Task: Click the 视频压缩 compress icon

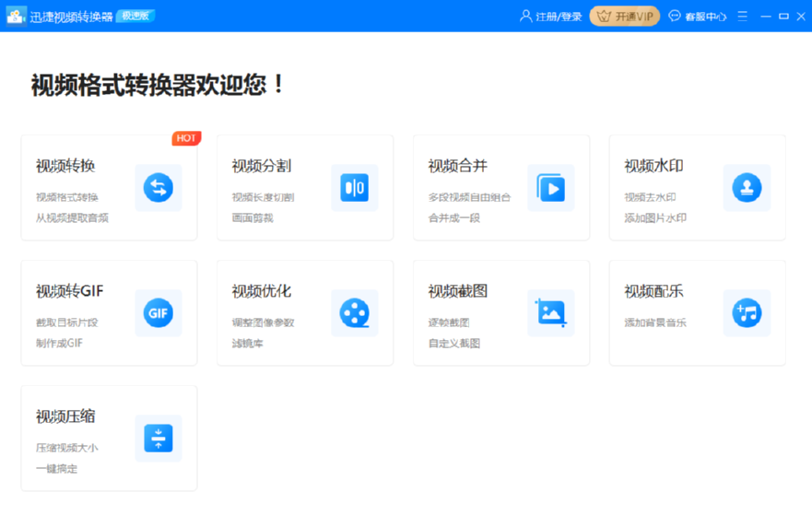Action: tap(159, 438)
